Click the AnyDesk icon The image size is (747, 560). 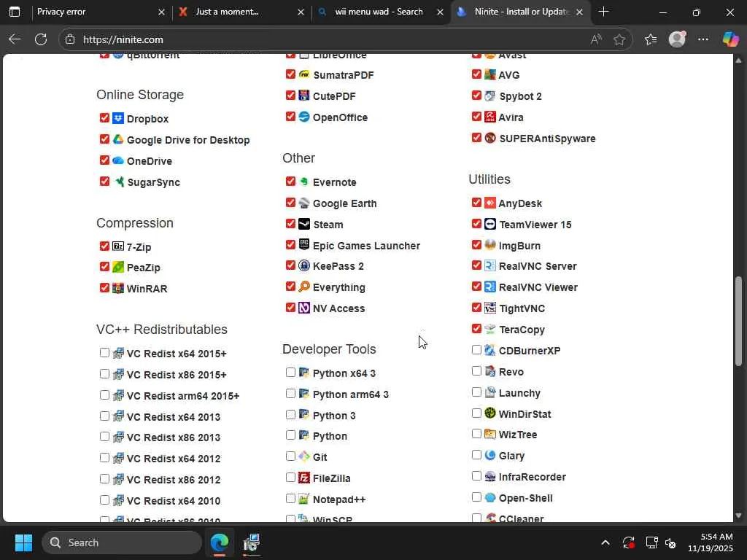tap(489, 203)
